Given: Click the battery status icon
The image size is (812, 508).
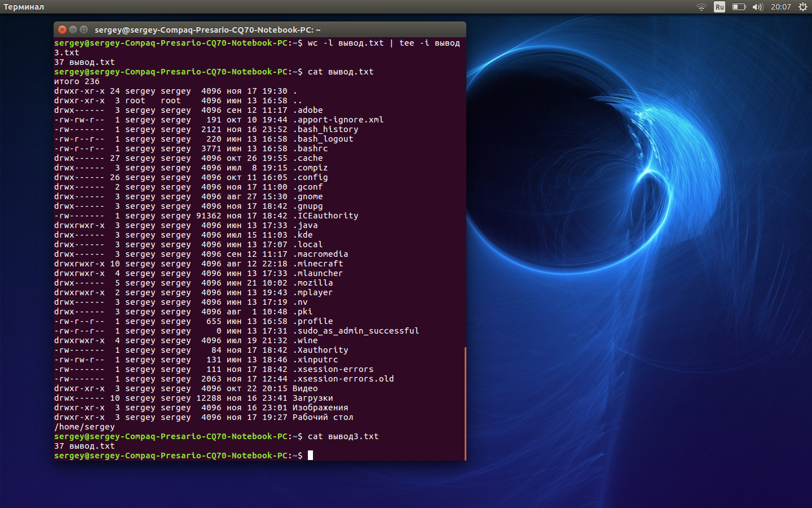Looking at the screenshot, I should pos(738,7).
